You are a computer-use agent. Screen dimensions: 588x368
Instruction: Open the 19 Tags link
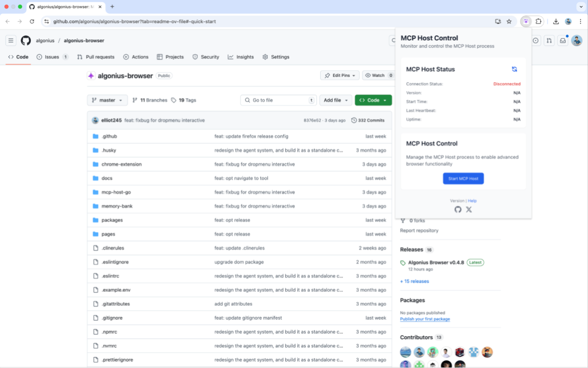[x=184, y=100]
